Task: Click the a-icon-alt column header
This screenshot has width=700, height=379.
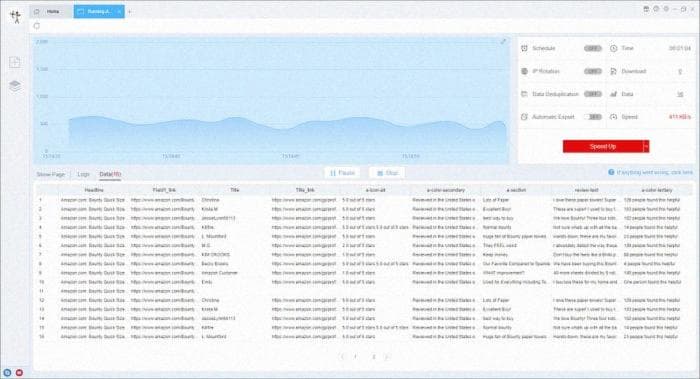Action: (x=375, y=190)
